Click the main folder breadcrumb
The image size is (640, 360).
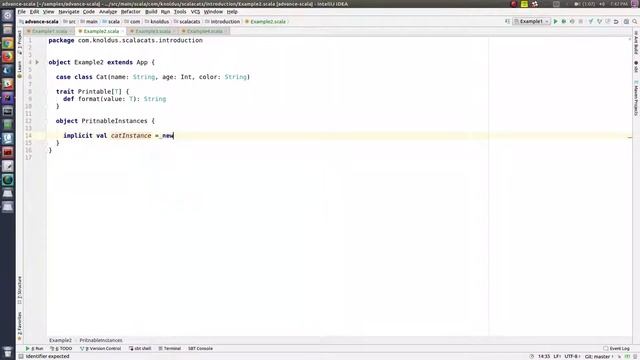click(89, 22)
